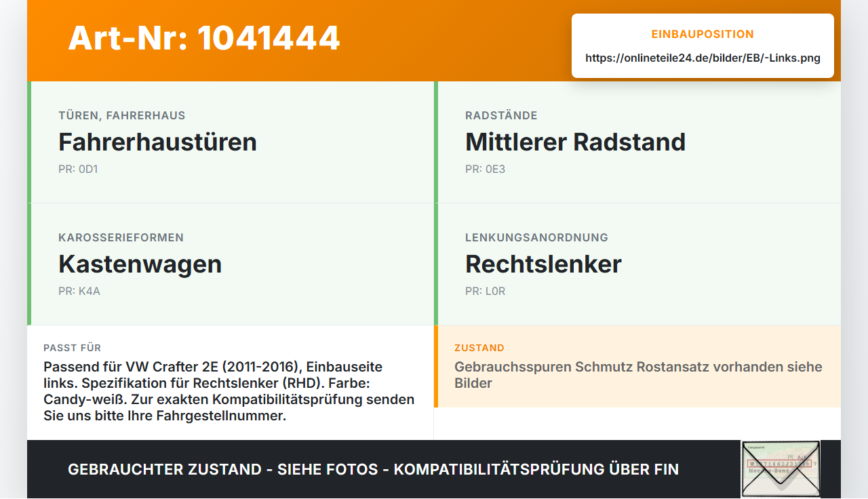Select the Art-Nr: 1041444 heading

point(204,38)
